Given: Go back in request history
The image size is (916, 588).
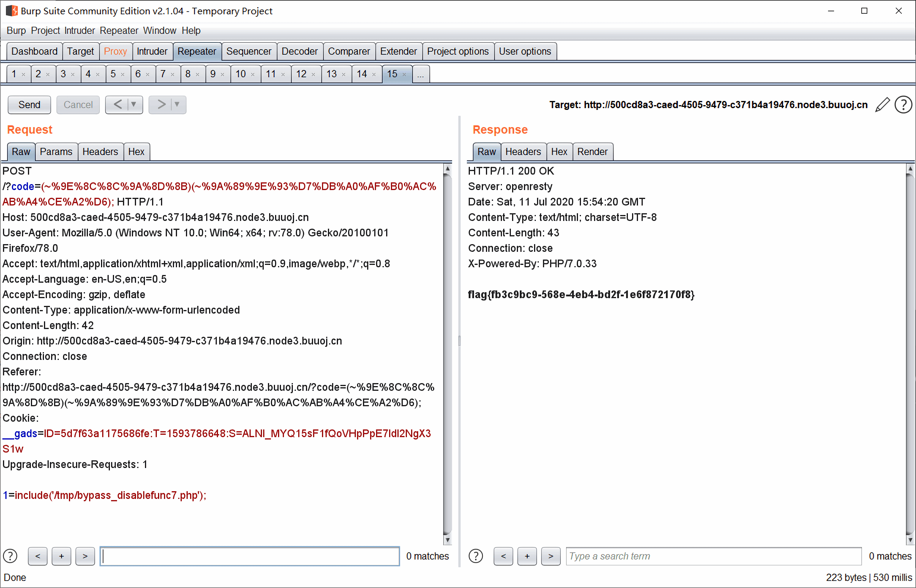Looking at the screenshot, I should coord(118,104).
